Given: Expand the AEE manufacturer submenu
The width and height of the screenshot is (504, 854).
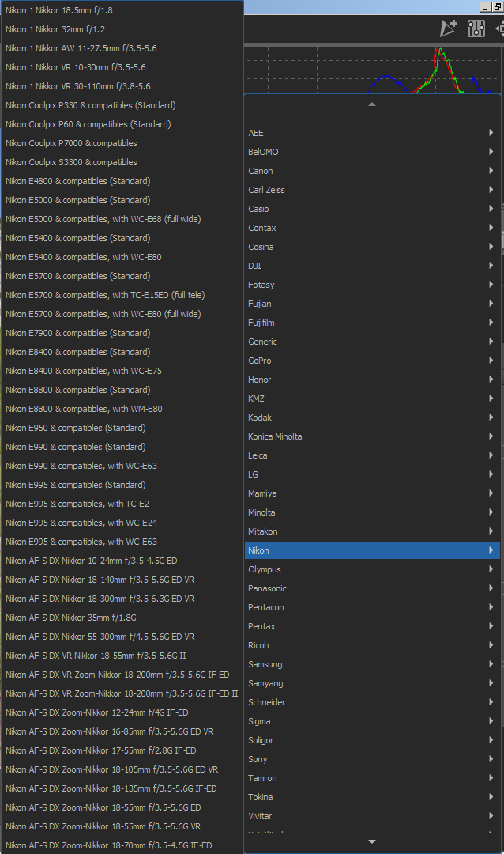Looking at the screenshot, I should click(x=372, y=133).
